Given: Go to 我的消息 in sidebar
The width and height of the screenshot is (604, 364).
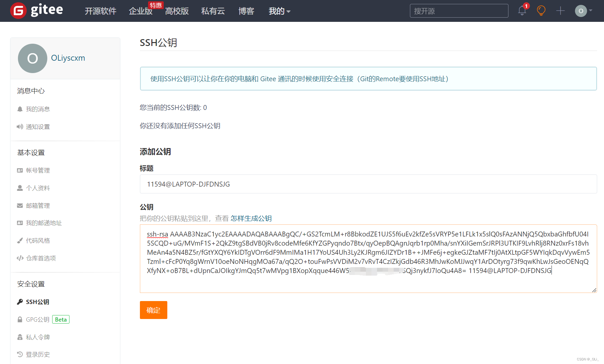Looking at the screenshot, I should coord(38,109).
